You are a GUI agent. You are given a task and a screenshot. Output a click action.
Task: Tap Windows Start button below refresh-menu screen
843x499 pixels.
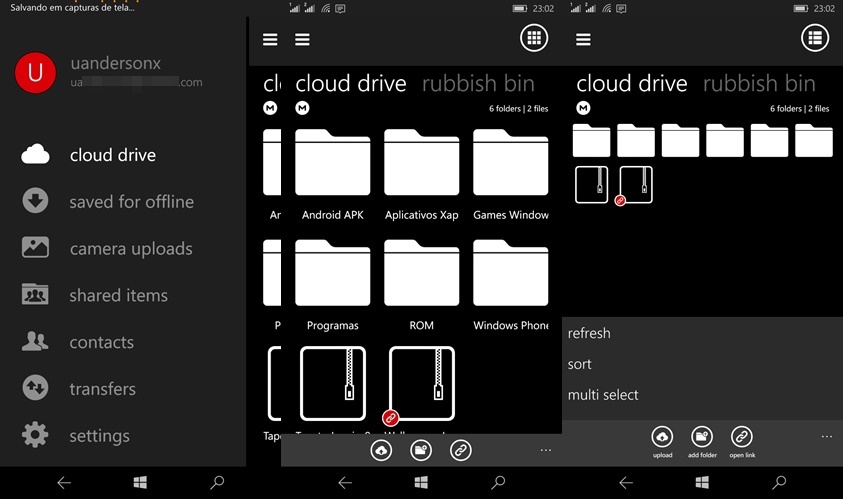pos(702,482)
